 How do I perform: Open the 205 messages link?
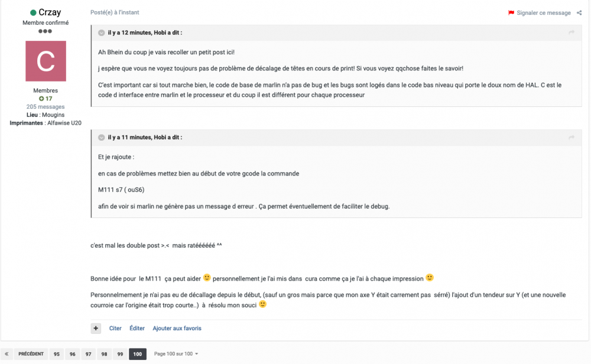(x=46, y=107)
